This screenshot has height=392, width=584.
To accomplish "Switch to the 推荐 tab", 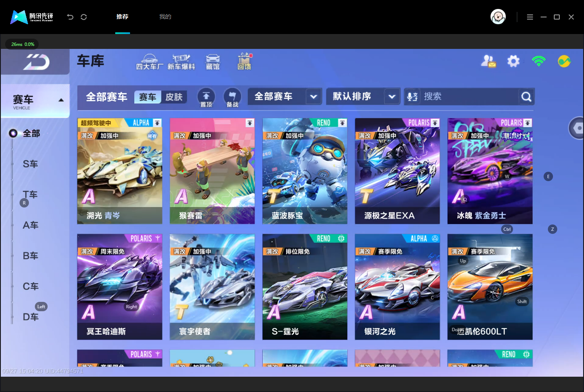I will coord(122,17).
